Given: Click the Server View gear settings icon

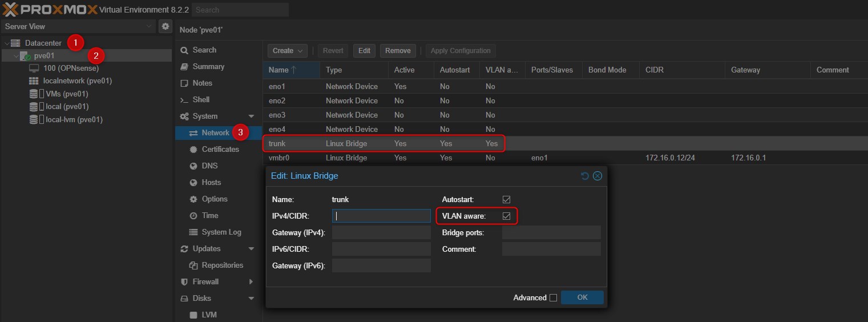Looking at the screenshot, I should [165, 26].
